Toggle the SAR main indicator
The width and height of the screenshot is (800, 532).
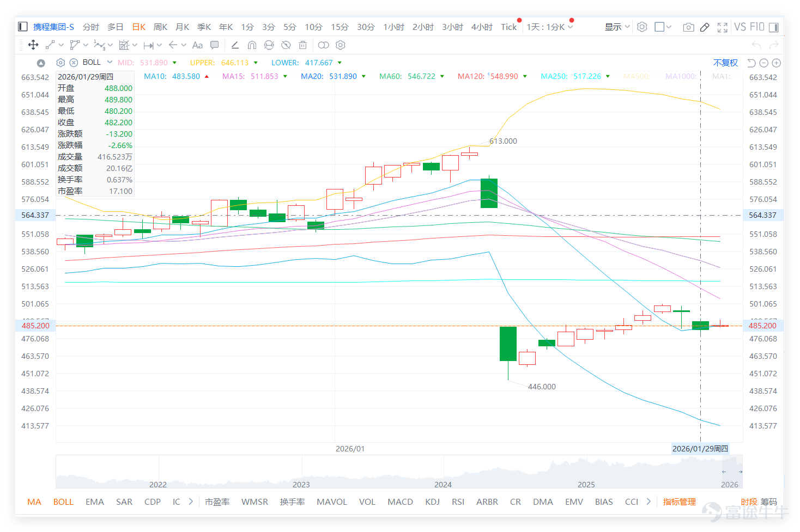(x=124, y=502)
